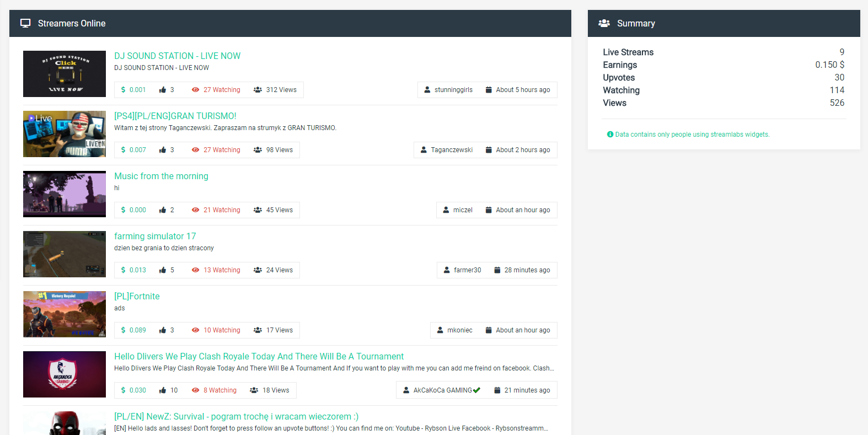Click the 8 Watching count
The image size is (868, 435).
[x=220, y=390]
